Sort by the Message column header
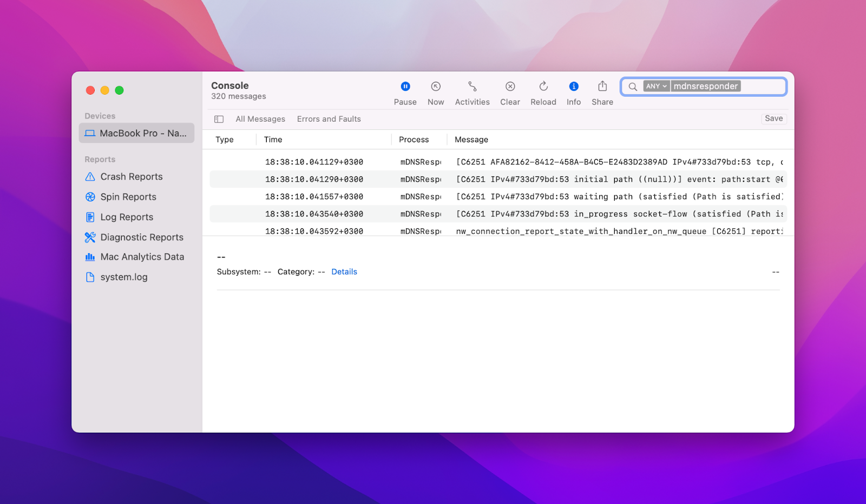This screenshot has width=866, height=504. [x=471, y=140]
